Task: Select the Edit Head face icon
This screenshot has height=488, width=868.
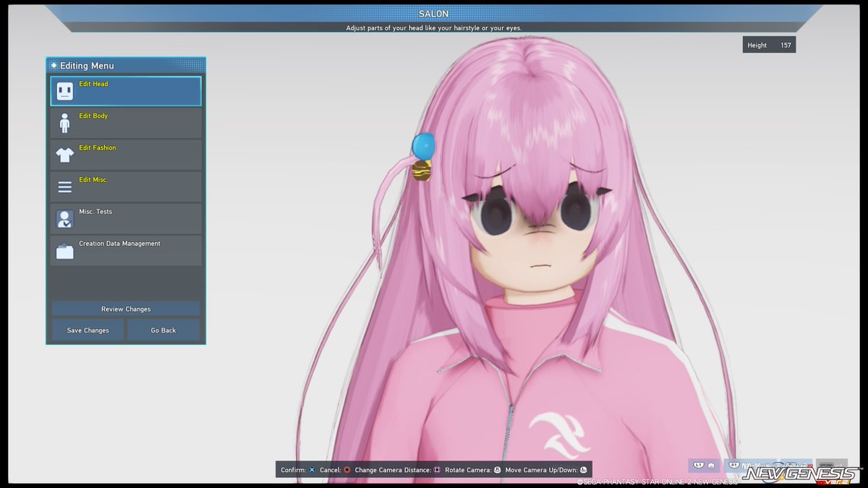Action: pos(64,90)
